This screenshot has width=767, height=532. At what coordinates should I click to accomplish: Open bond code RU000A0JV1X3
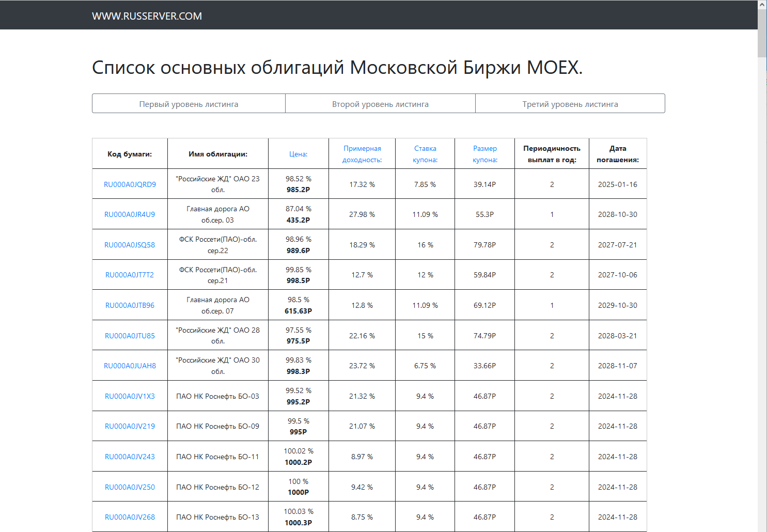pyautogui.click(x=130, y=396)
